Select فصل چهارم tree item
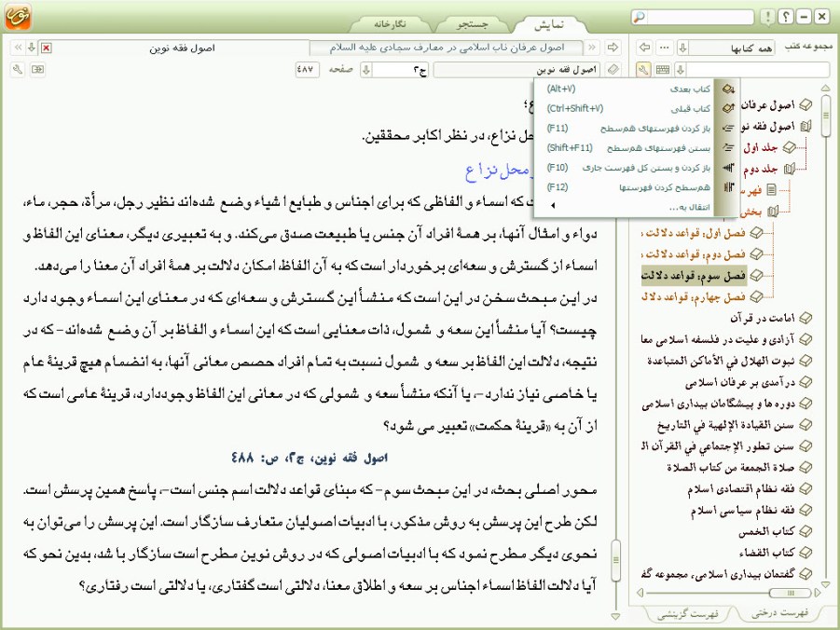The width and height of the screenshot is (840, 630). point(694,297)
